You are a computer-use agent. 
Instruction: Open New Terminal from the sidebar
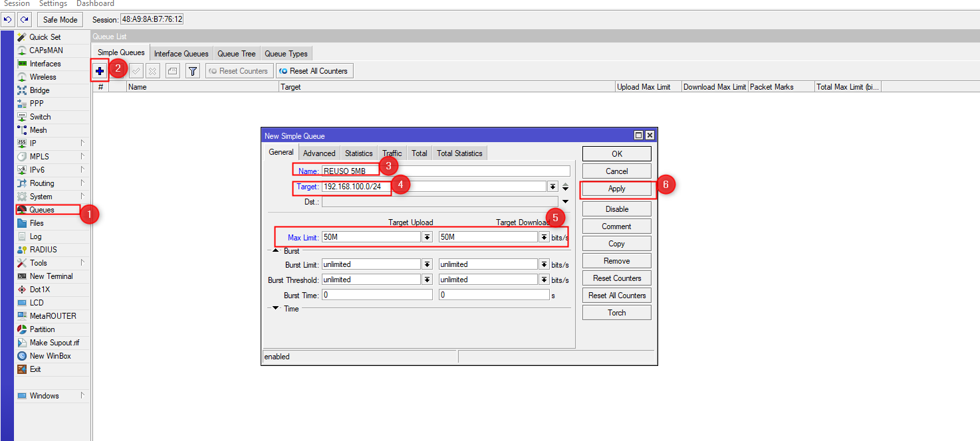51,276
